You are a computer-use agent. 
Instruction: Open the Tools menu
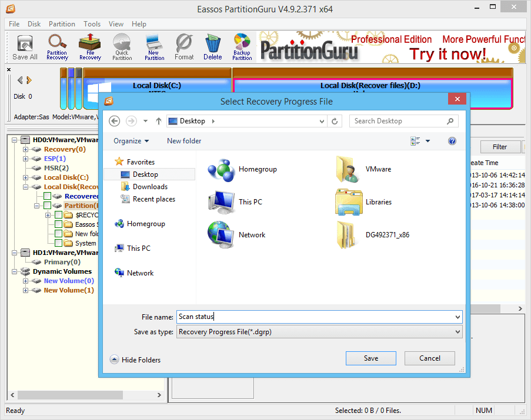pyautogui.click(x=92, y=24)
